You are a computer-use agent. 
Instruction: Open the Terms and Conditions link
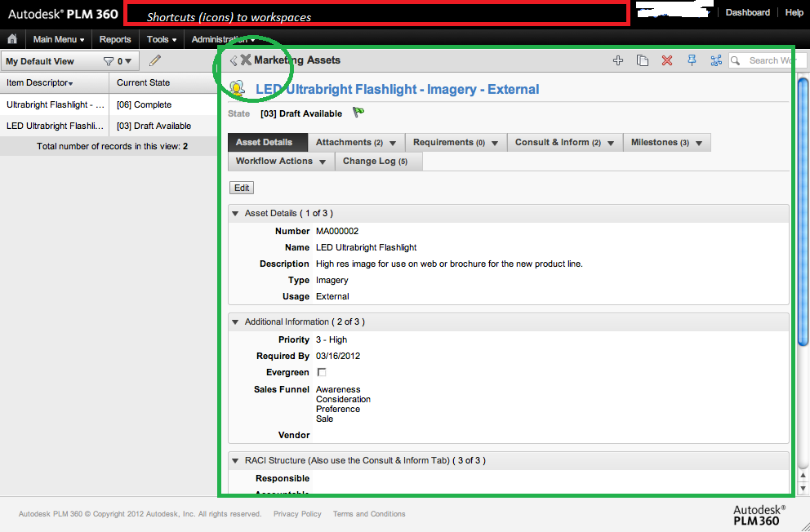pyautogui.click(x=369, y=514)
